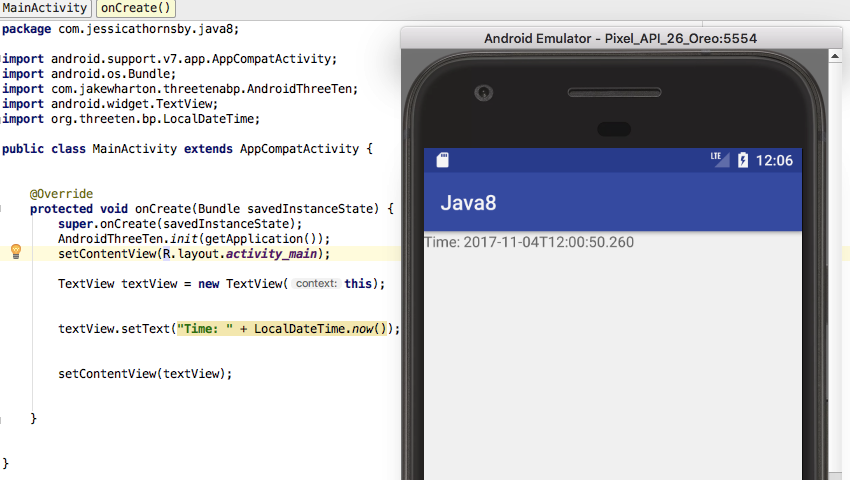850x480 pixels.
Task: Click the emulator scrollbar up arrow
Action: tap(835, 56)
